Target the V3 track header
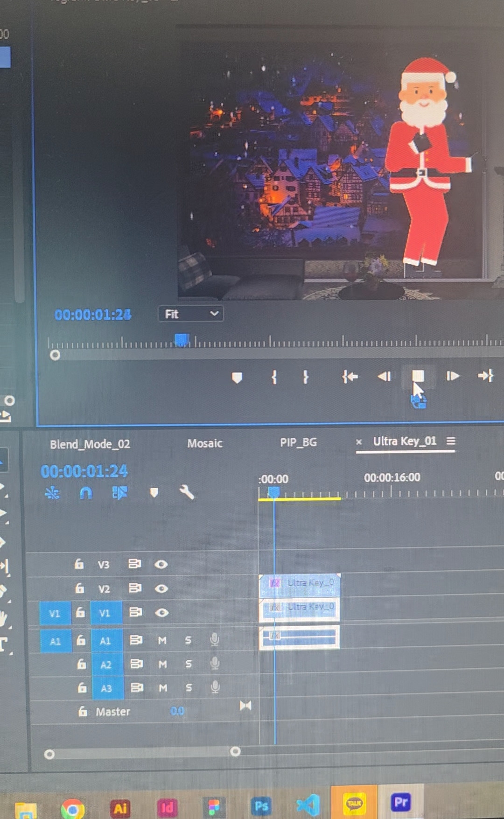The width and height of the screenshot is (504, 819). coord(104,565)
